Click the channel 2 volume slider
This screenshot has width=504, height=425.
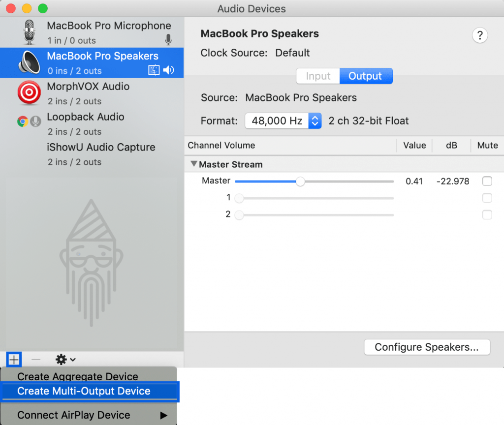point(314,215)
